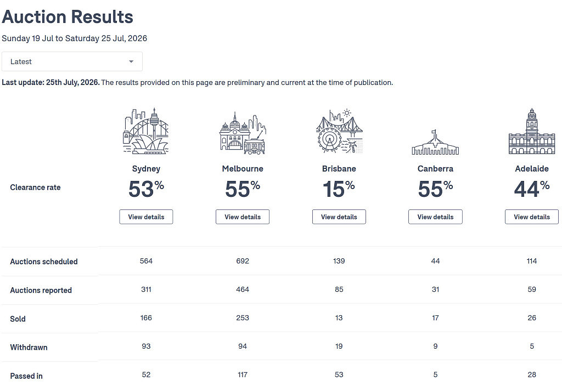The width and height of the screenshot is (562, 392).
Task: View details for Sydney auctions
Action: point(146,217)
